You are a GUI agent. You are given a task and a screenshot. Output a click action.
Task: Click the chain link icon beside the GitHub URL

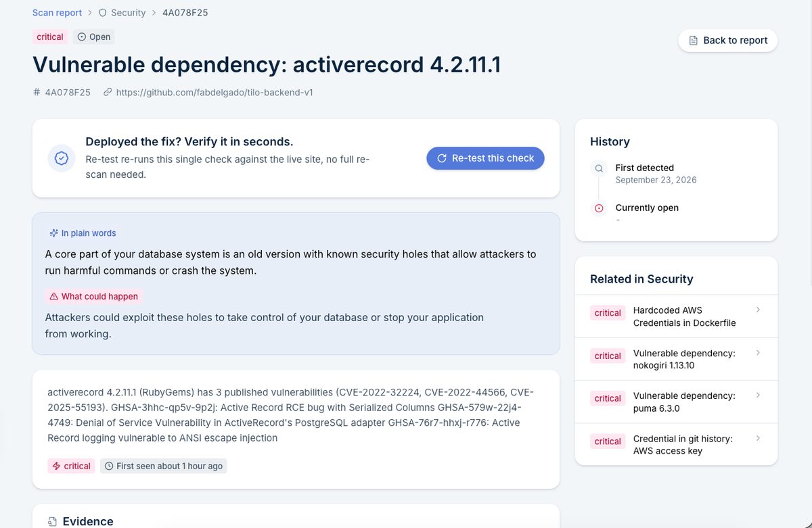pos(108,93)
